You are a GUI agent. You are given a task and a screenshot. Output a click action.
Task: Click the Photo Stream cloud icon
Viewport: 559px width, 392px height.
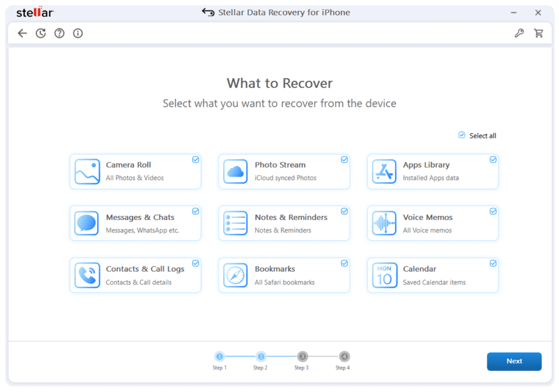point(235,171)
